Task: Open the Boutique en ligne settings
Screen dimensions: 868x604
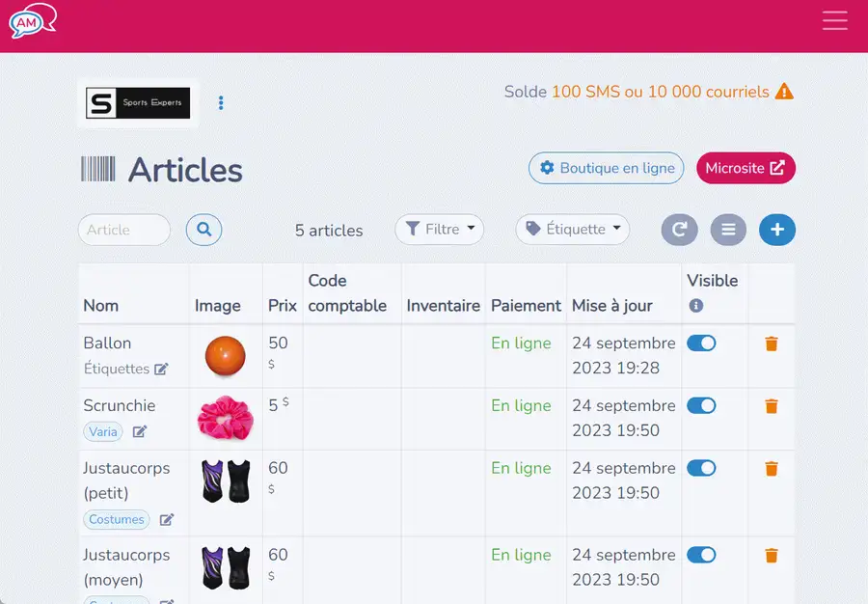Action: [x=607, y=168]
